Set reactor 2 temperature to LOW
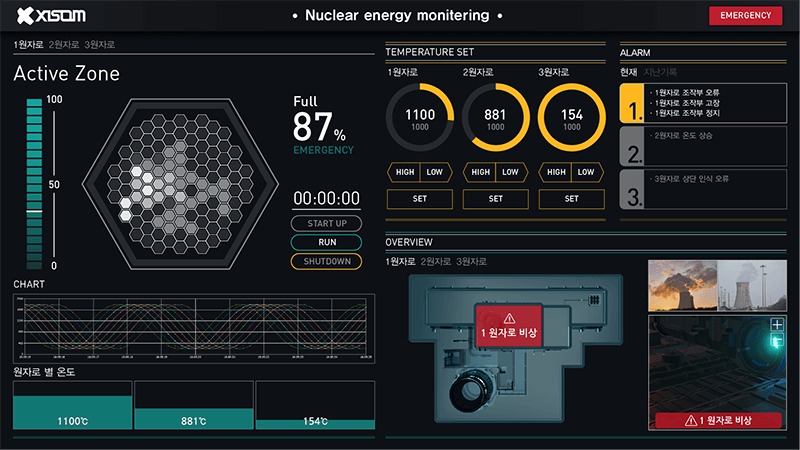The width and height of the screenshot is (800, 450). (510, 172)
